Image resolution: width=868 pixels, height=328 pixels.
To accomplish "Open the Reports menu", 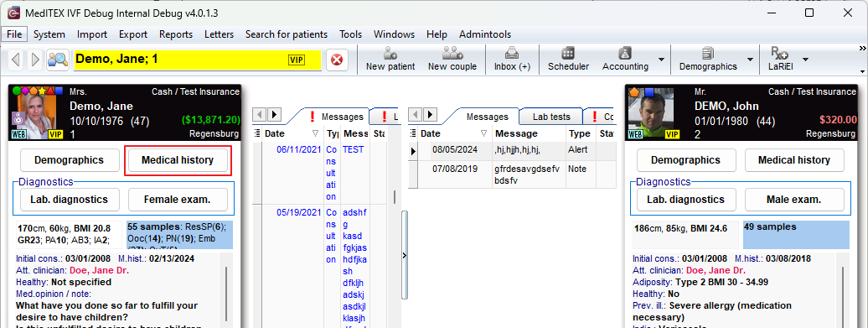I will pyautogui.click(x=176, y=34).
